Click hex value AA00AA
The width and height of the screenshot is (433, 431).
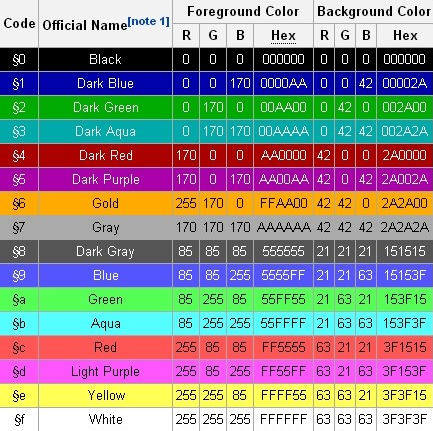[x=283, y=179]
